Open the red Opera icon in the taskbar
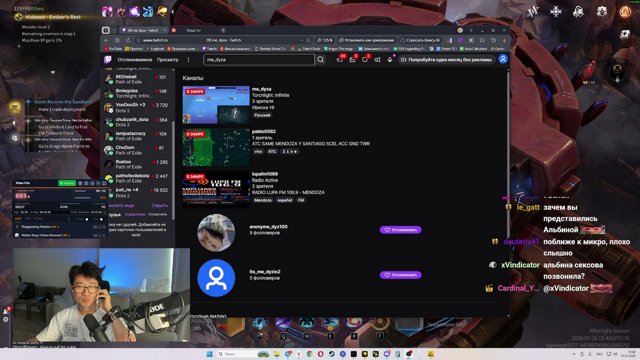This screenshot has height=360, width=640. click(x=320, y=354)
